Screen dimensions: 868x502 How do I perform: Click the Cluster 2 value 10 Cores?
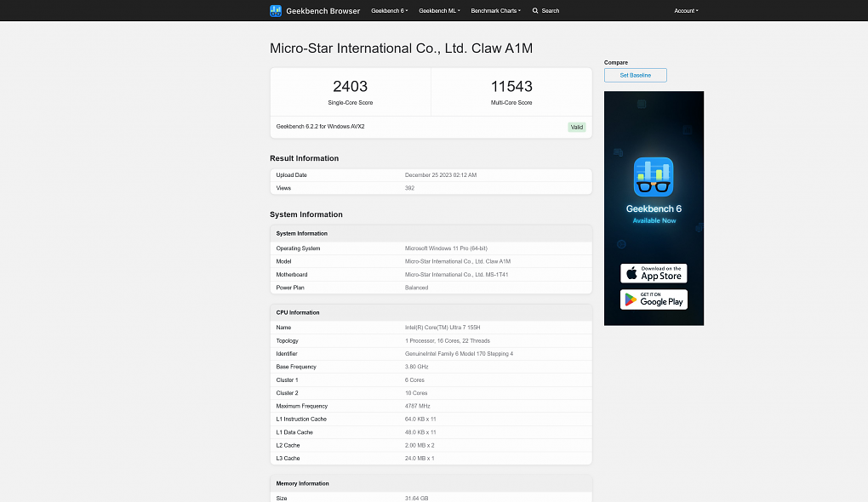tap(416, 393)
